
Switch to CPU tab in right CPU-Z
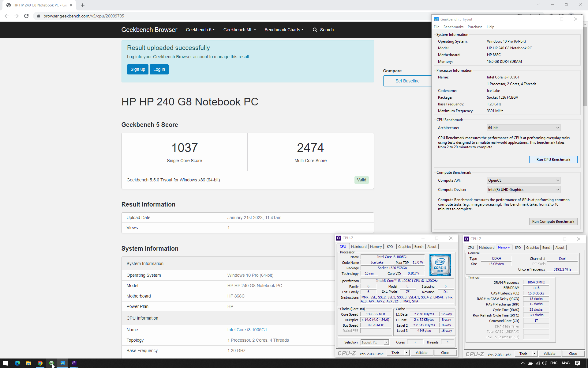[471, 248]
